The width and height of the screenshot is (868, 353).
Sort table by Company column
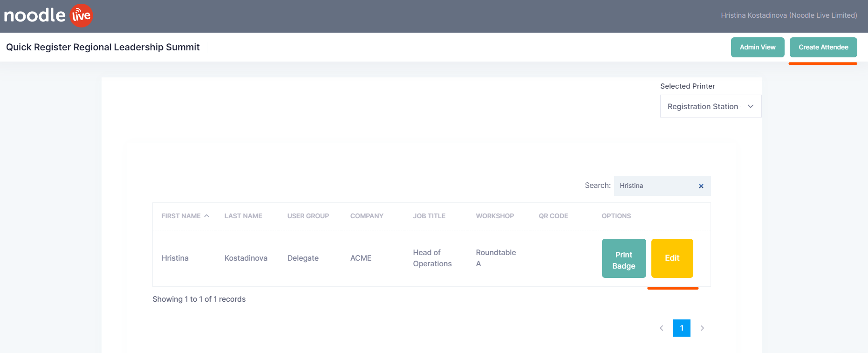click(x=367, y=216)
